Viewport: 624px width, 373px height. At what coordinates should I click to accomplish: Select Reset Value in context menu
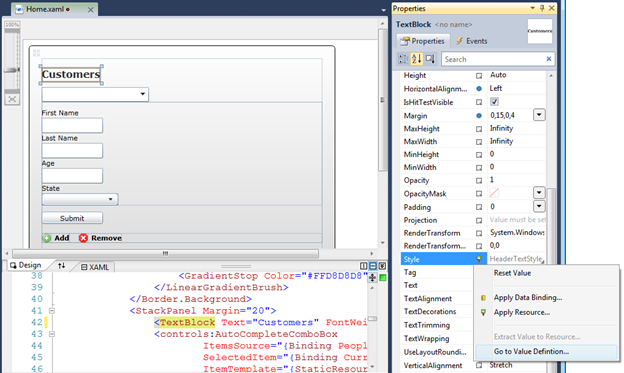pos(512,273)
